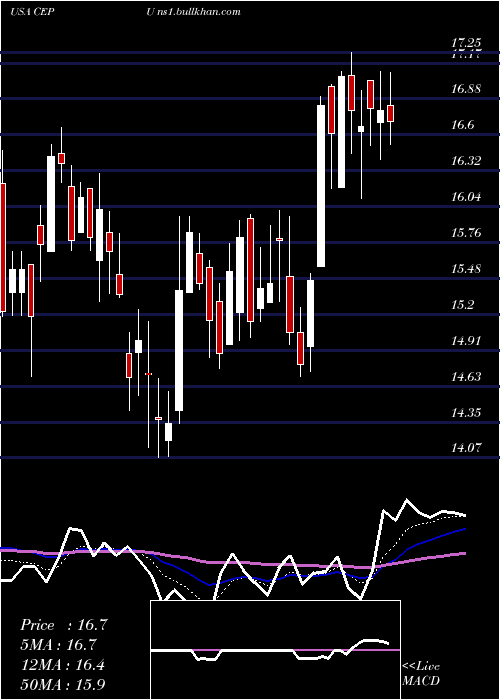Click the 'USA CEP' ticker label

click(x=32, y=12)
